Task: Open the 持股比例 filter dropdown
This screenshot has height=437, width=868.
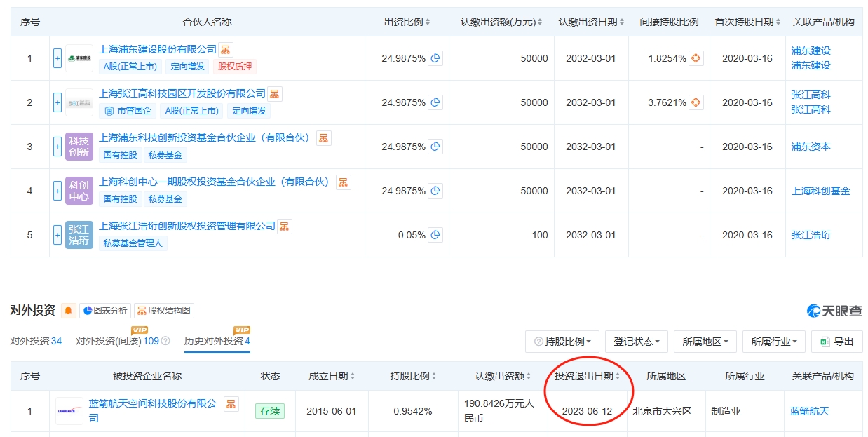Action: pyautogui.click(x=562, y=342)
